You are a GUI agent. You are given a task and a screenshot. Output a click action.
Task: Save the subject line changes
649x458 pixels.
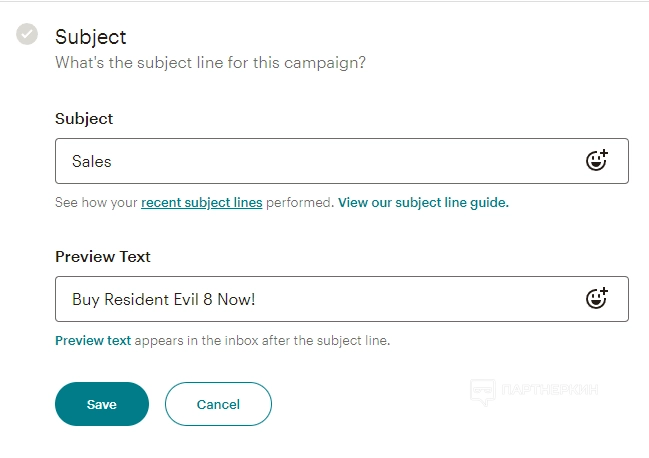pos(102,404)
